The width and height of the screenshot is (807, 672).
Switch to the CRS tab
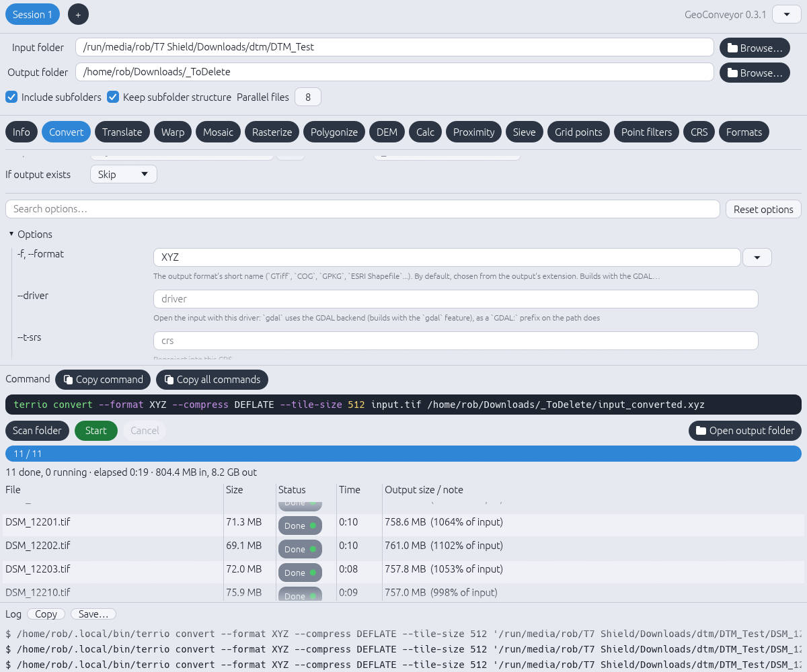pyautogui.click(x=699, y=132)
